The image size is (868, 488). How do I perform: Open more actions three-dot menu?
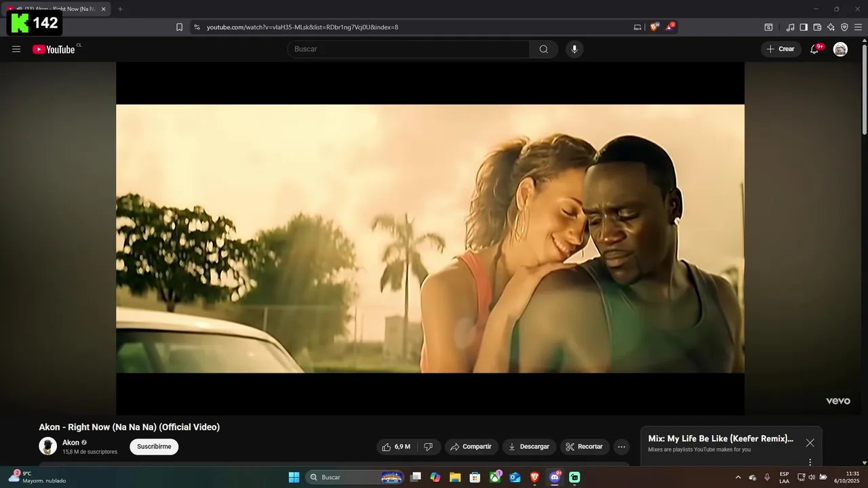pos(621,447)
